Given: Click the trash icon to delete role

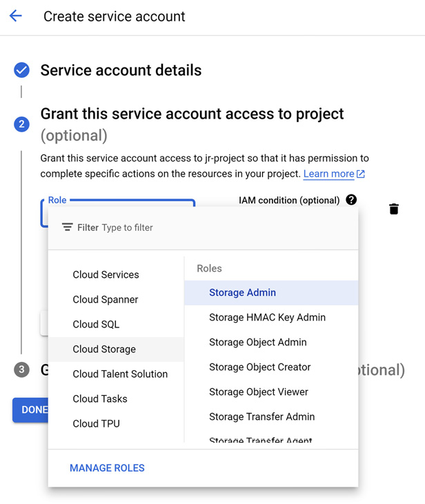Looking at the screenshot, I should 393,209.
